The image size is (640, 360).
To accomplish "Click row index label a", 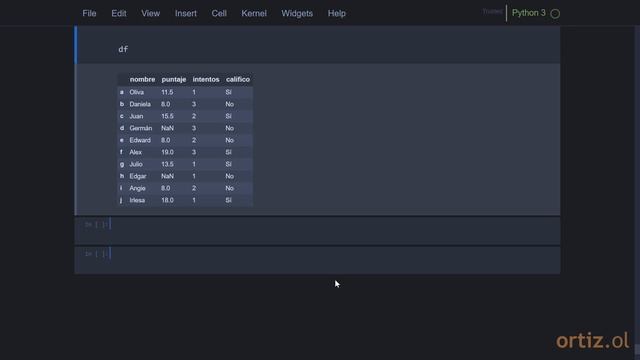I will click(x=122, y=92).
